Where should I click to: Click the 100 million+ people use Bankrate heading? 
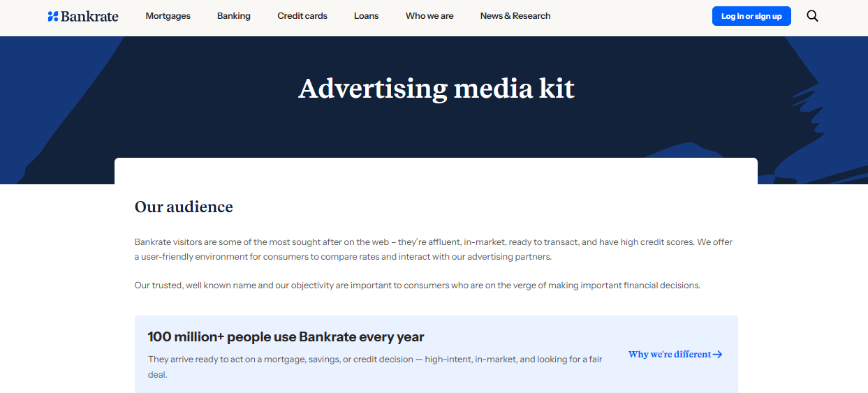[x=286, y=337]
